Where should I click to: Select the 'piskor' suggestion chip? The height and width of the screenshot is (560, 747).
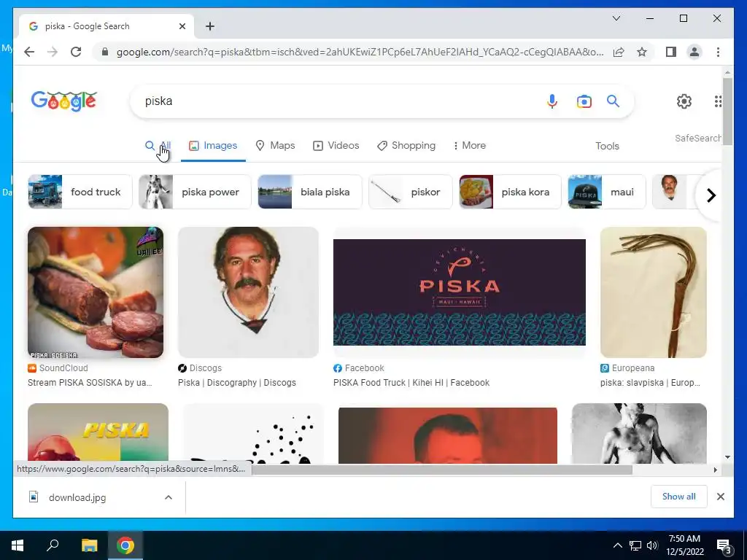(x=411, y=192)
